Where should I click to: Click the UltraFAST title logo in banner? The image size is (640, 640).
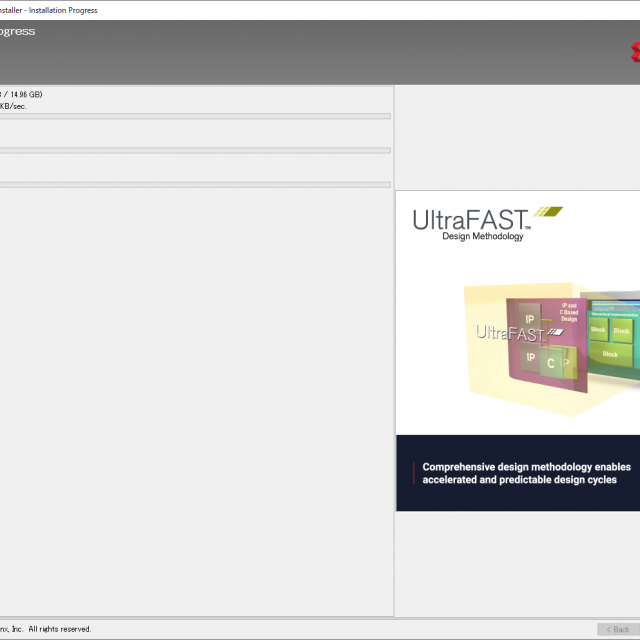[x=472, y=219]
